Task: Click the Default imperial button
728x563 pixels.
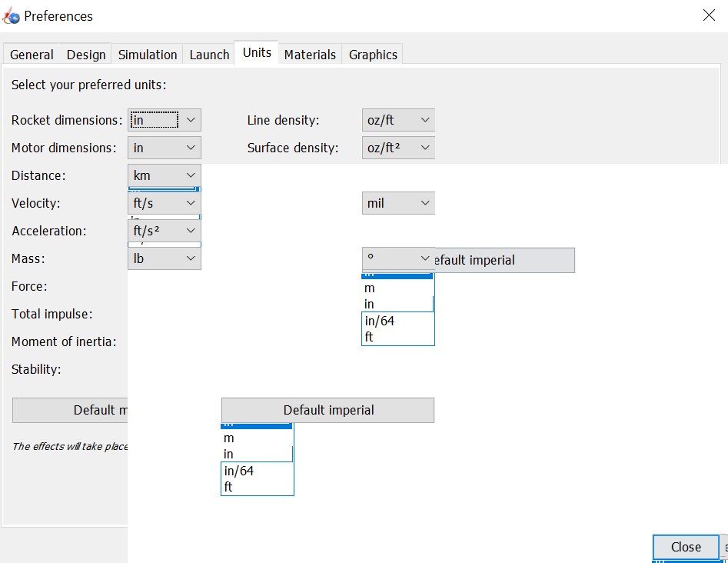Action: point(327,410)
